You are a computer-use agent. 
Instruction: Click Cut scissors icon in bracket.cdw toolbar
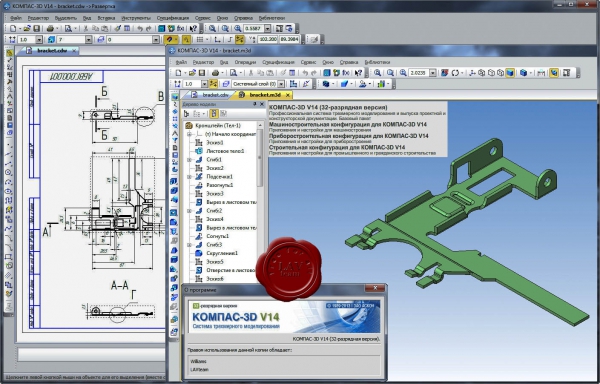(86, 28)
